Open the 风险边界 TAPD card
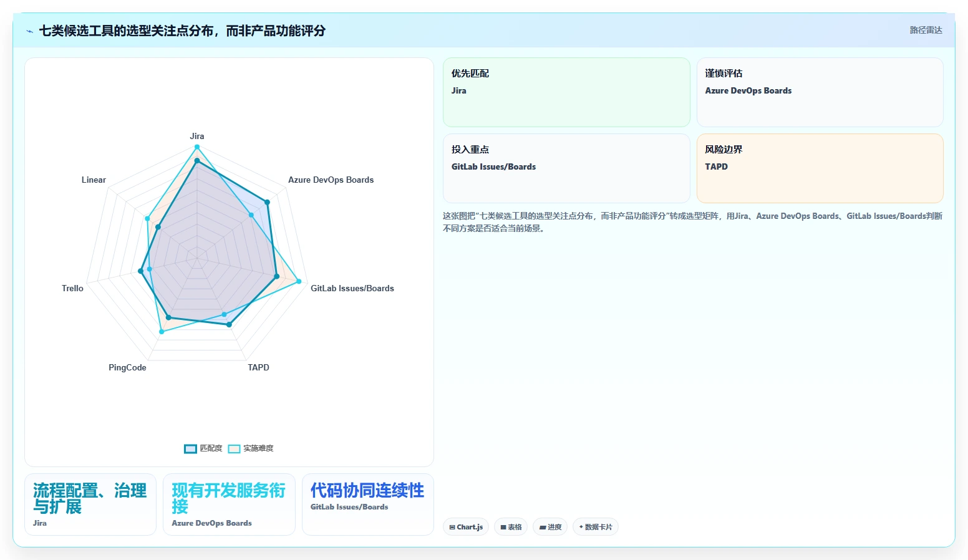Image resolution: width=968 pixels, height=560 pixels. pyautogui.click(x=820, y=168)
